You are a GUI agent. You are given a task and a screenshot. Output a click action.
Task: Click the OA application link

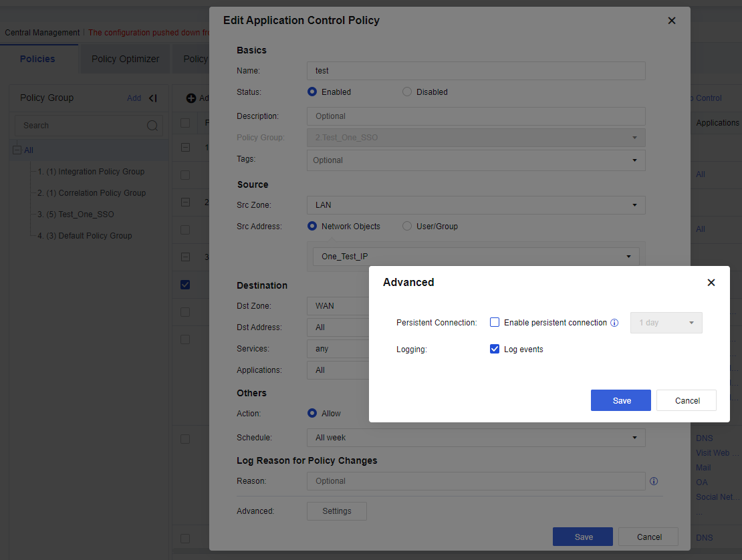pos(701,482)
